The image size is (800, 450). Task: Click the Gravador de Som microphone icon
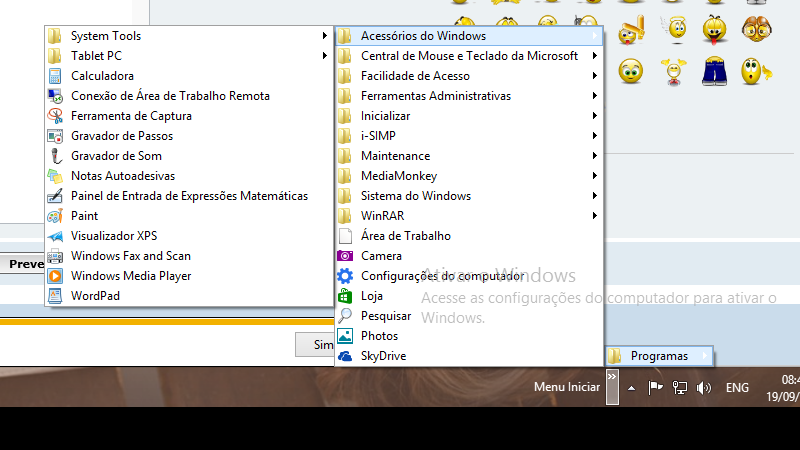click(56, 156)
